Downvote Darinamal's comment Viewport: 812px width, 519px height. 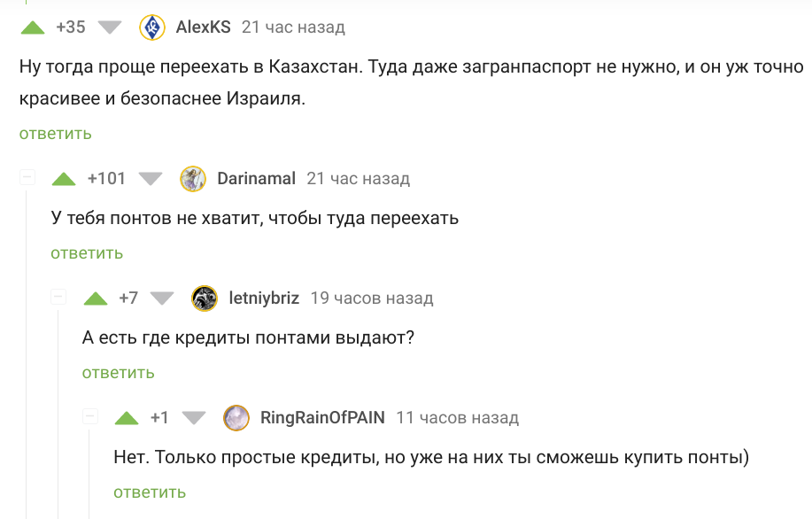tap(151, 179)
